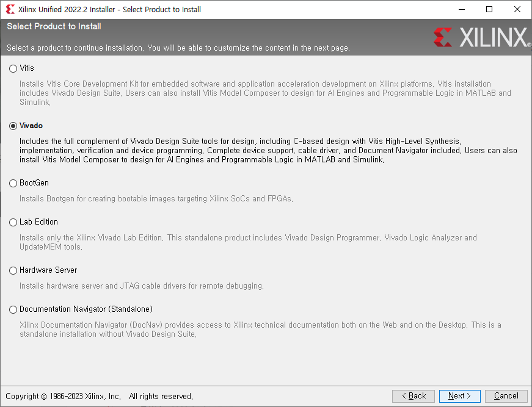This screenshot has width=532, height=407.
Task: Click the Vitis description text
Action: pyautogui.click(x=265, y=93)
